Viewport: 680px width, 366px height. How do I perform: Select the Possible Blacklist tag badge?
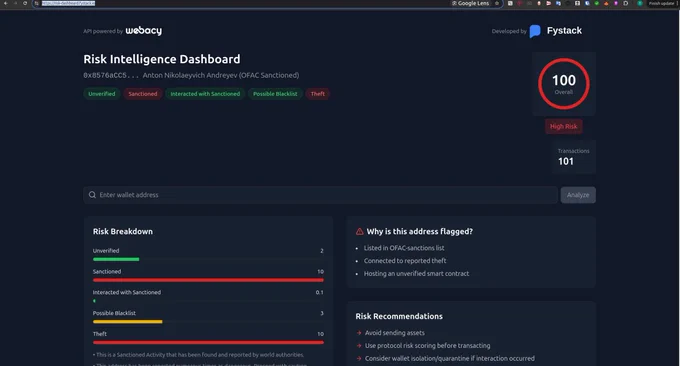pyautogui.click(x=275, y=94)
